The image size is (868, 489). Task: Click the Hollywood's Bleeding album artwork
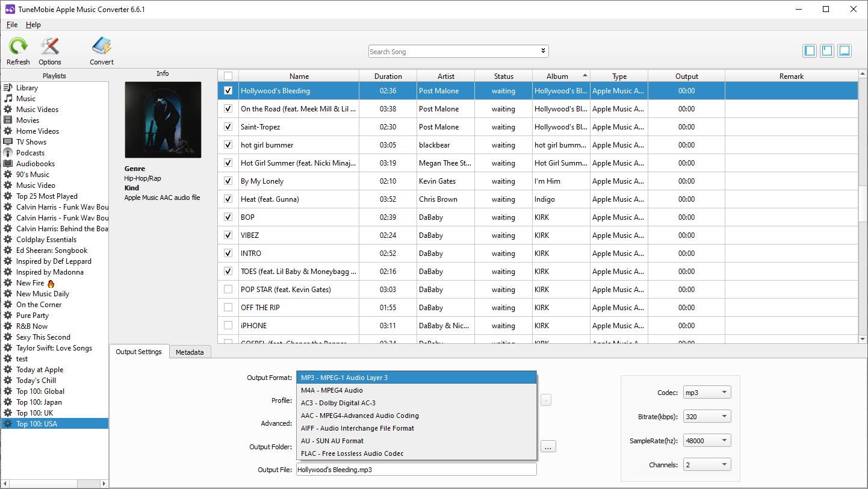(163, 120)
